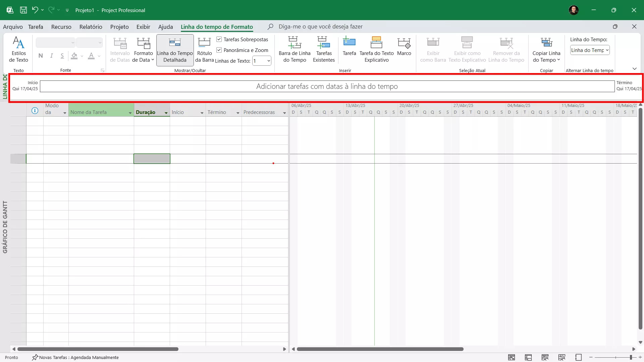Click the Save icon in title bar

[23, 10]
